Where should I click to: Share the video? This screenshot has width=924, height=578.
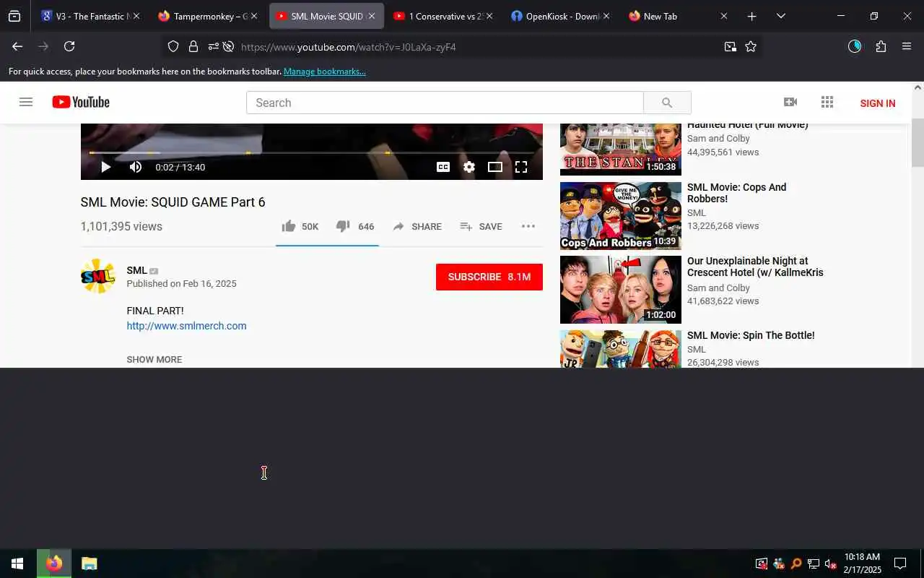417,226
